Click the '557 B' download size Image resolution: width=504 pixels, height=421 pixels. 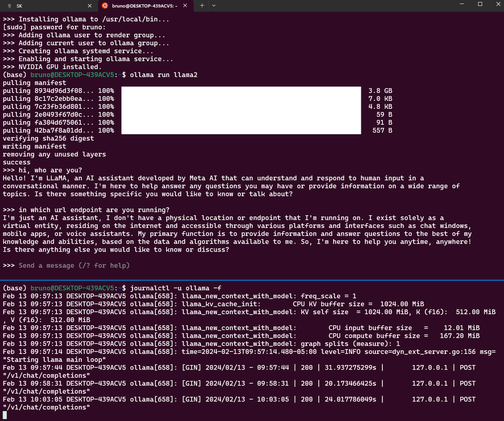pos(382,131)
